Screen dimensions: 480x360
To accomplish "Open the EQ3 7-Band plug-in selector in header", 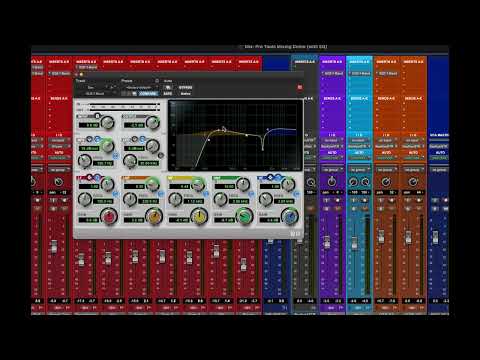I will 95,94.
